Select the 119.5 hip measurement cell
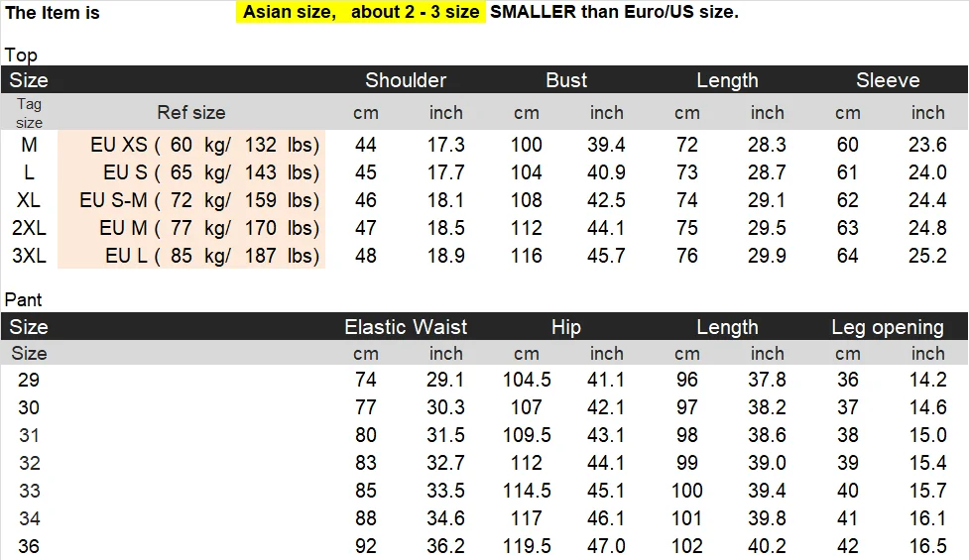969x560 pixels. [527, 546]
